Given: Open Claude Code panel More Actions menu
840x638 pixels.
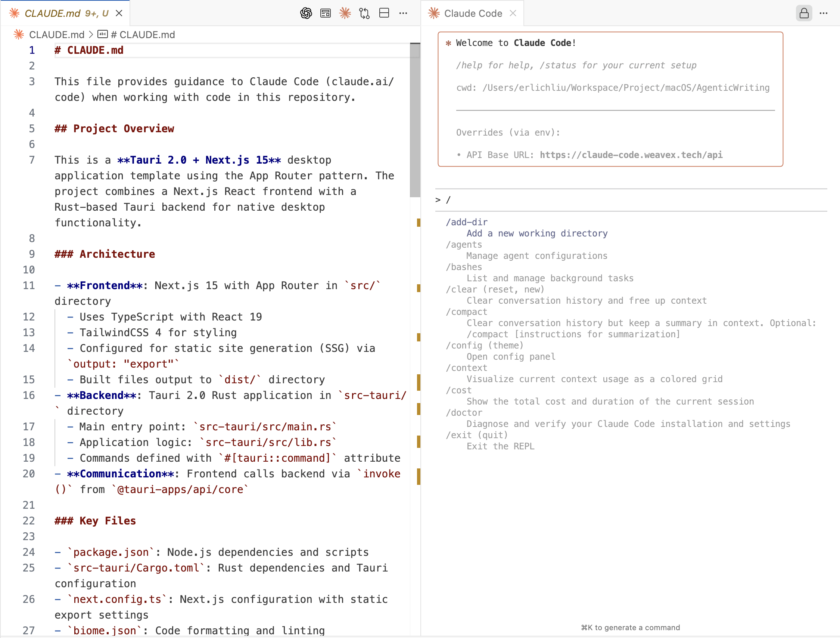Looking at the screenshot, I should pos(823,13).
